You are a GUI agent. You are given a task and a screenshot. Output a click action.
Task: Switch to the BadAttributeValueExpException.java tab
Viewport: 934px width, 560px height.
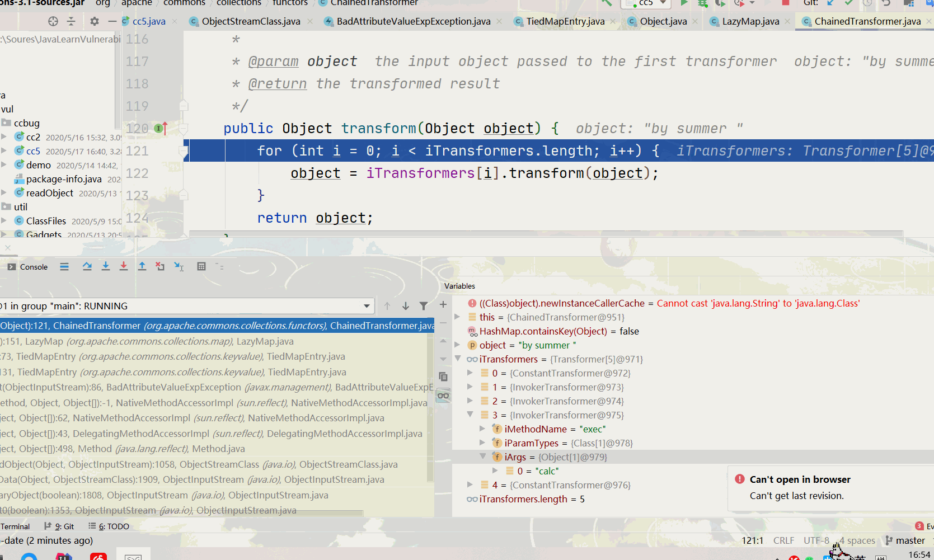point(413,21)
